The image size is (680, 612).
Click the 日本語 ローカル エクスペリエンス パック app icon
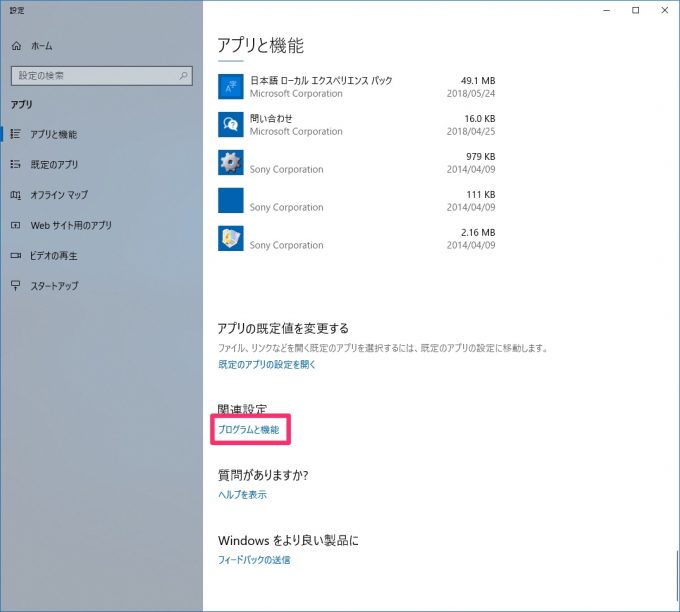pyautogui.click(x=230, y=87)
